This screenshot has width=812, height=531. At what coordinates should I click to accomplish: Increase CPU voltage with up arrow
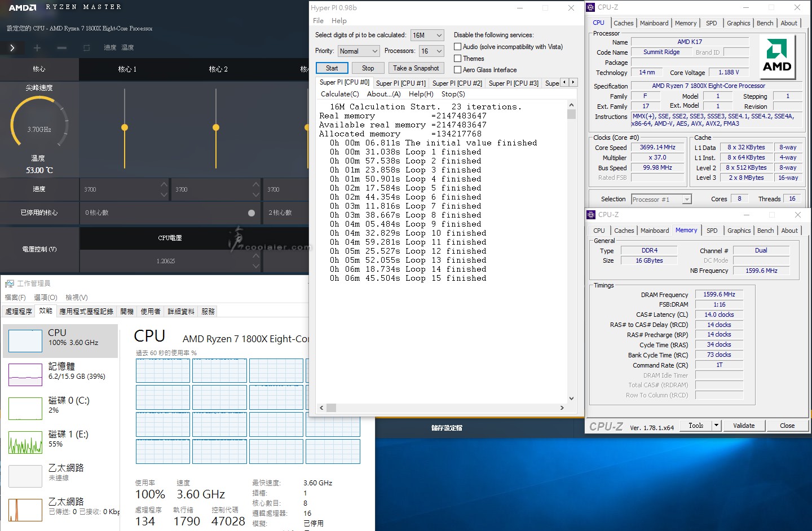click(x=256, y=255)
